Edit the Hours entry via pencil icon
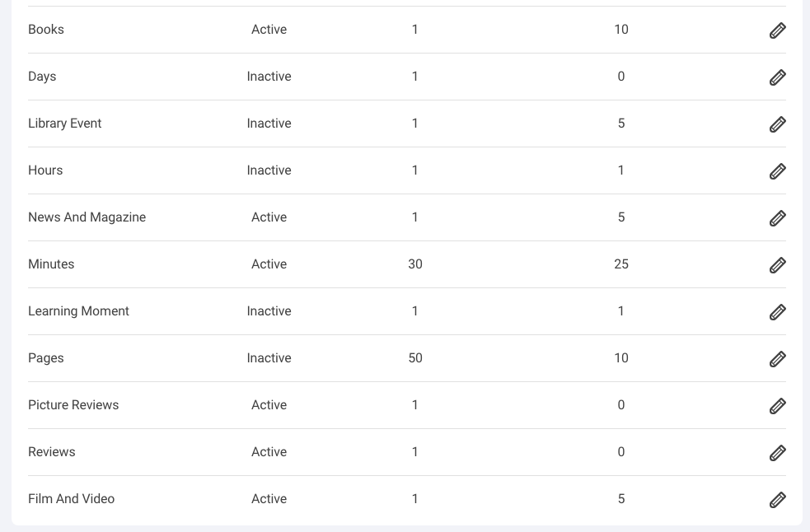810x532 pixels. coord(778,171)
